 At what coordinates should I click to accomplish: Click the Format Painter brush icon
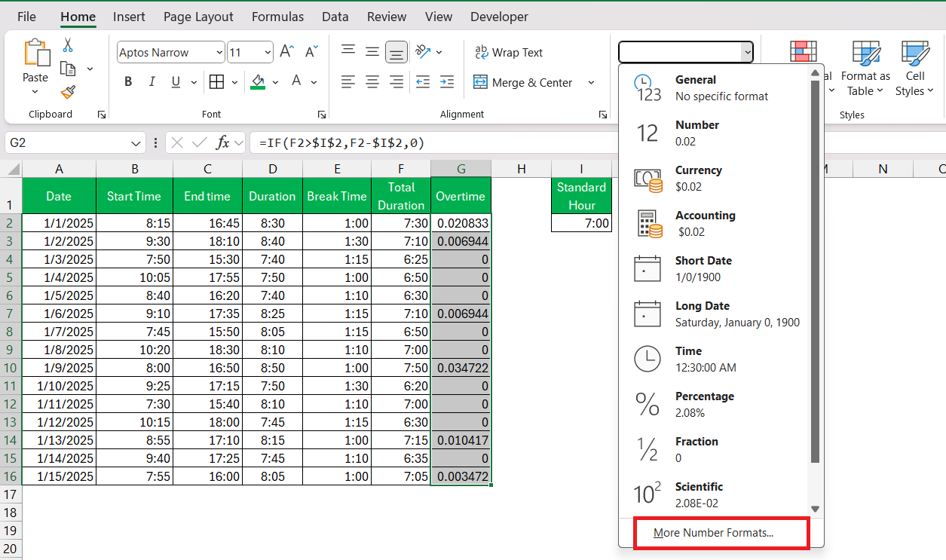[x=68, y=92]
